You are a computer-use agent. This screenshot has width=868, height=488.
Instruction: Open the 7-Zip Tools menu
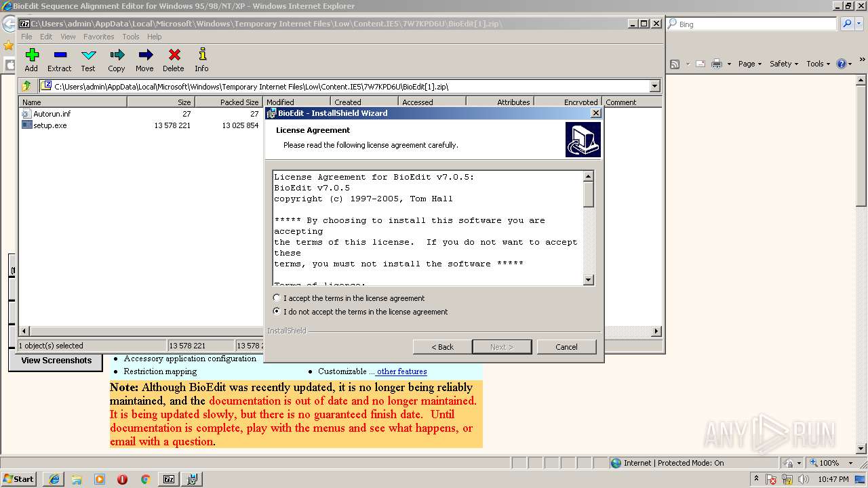click(x=131, y=37)
